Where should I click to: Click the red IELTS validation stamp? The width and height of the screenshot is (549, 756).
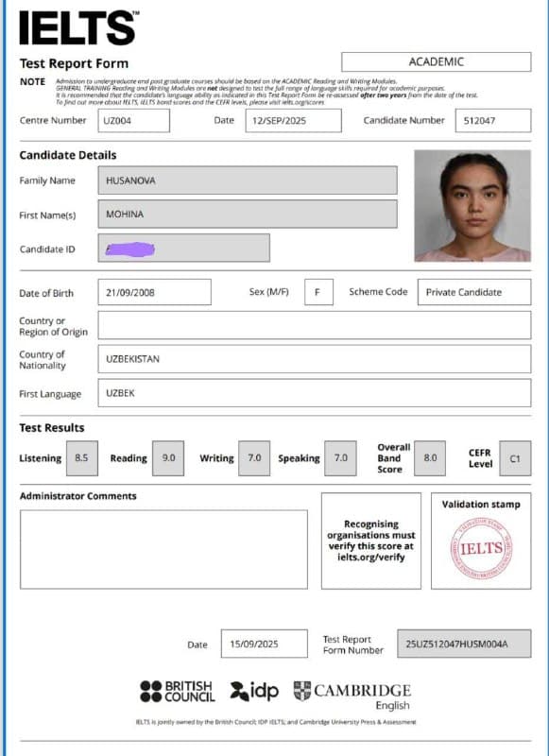pyautogui.click(x=481, y=548)
